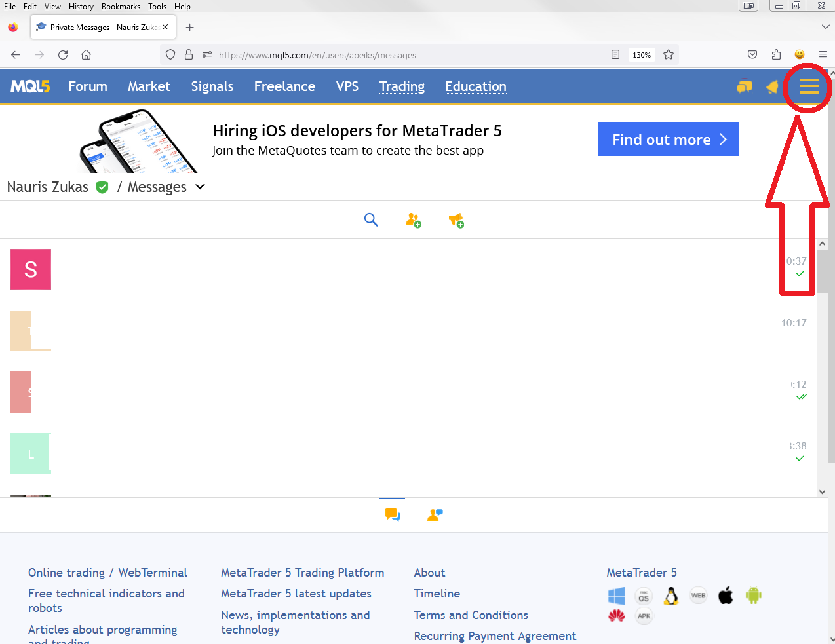The width and height of the screenshot is (835, 644).
Task: Open the Linux penguin download icon
Action: [670, 596]
